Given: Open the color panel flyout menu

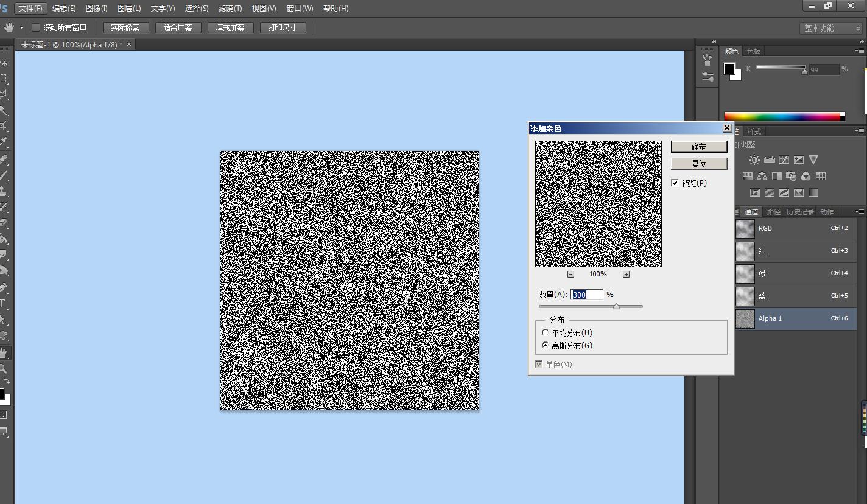Looking at the screenshot, I should (859, 51).
